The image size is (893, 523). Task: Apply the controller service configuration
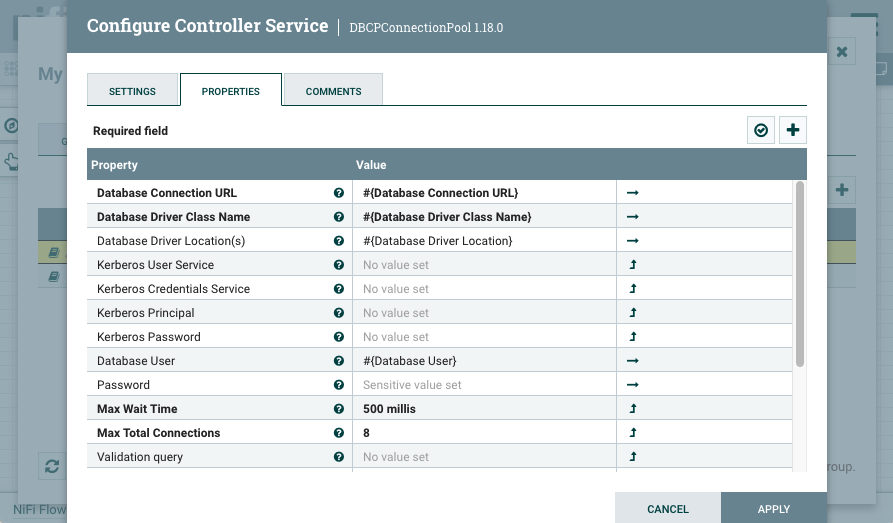773,509
